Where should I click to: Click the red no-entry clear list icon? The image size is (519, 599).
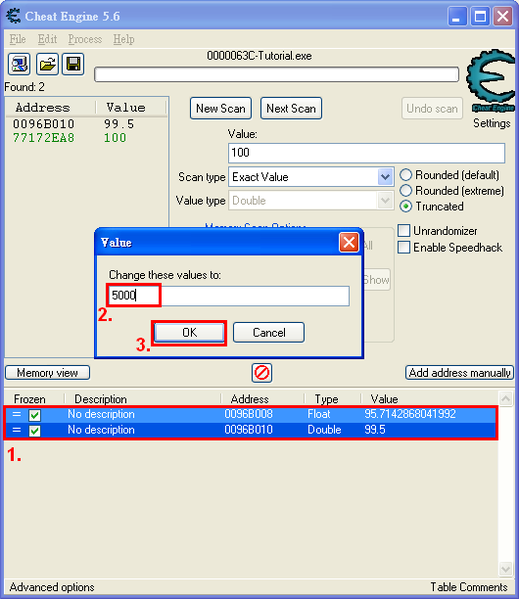tap(262, 372)
